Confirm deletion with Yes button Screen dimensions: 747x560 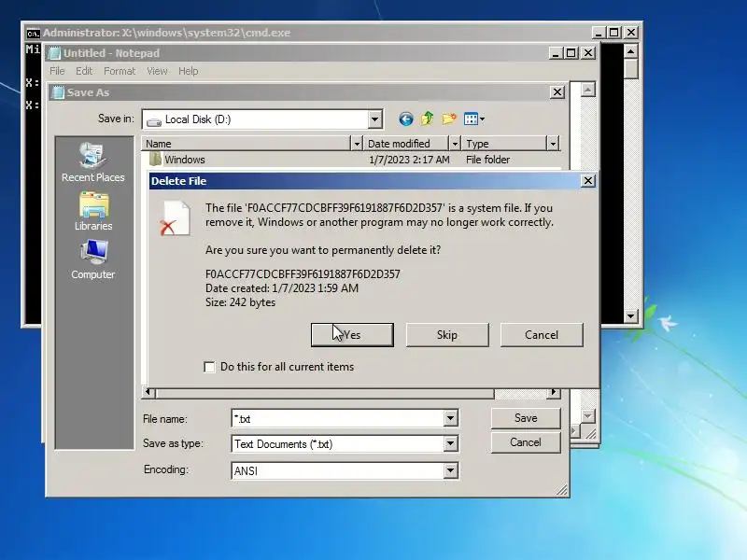click(x=352, y=335)
